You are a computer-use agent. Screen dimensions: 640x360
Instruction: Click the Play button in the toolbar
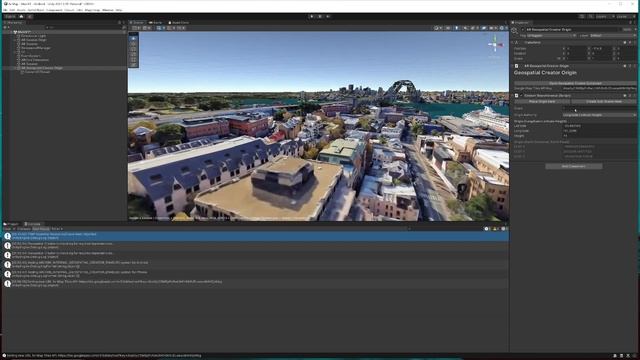pos(312,16)
